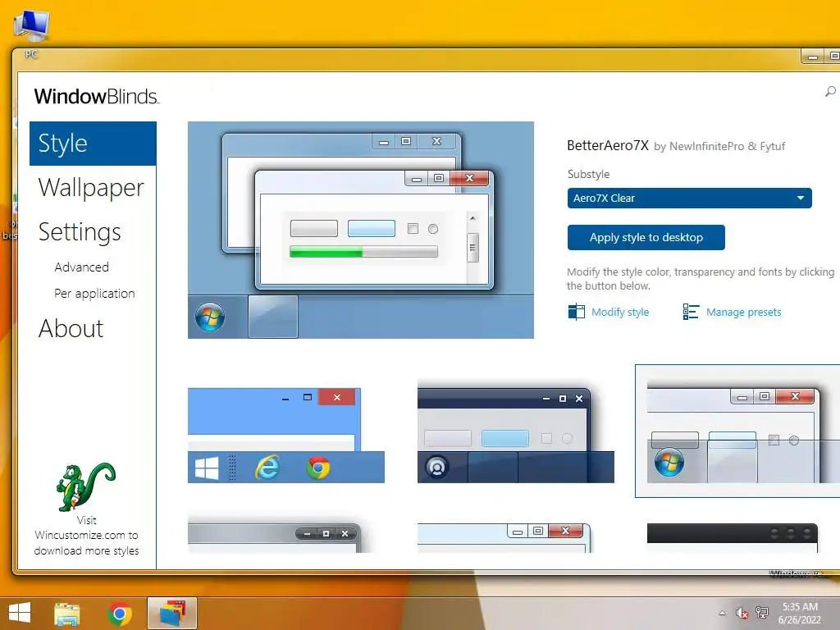This screenshot has width=840, height=630.
Task: Select the black title bar style thumbnail
Action: 733,537
